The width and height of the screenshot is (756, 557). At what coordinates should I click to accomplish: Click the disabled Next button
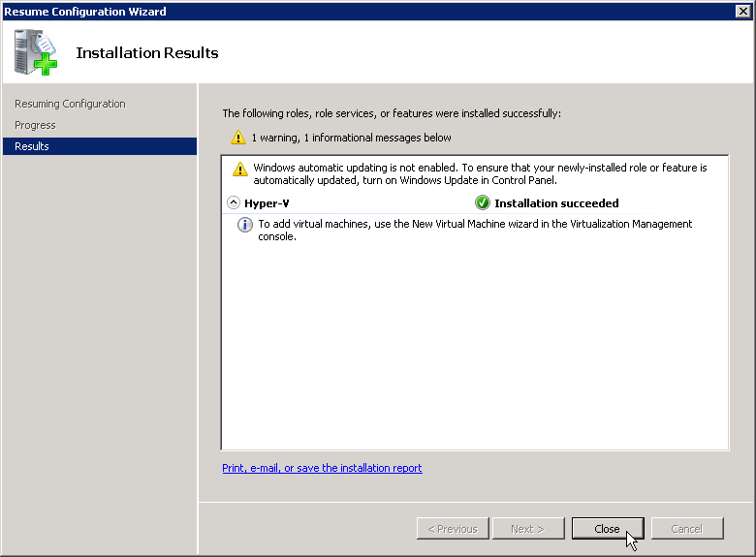point(528,529)
